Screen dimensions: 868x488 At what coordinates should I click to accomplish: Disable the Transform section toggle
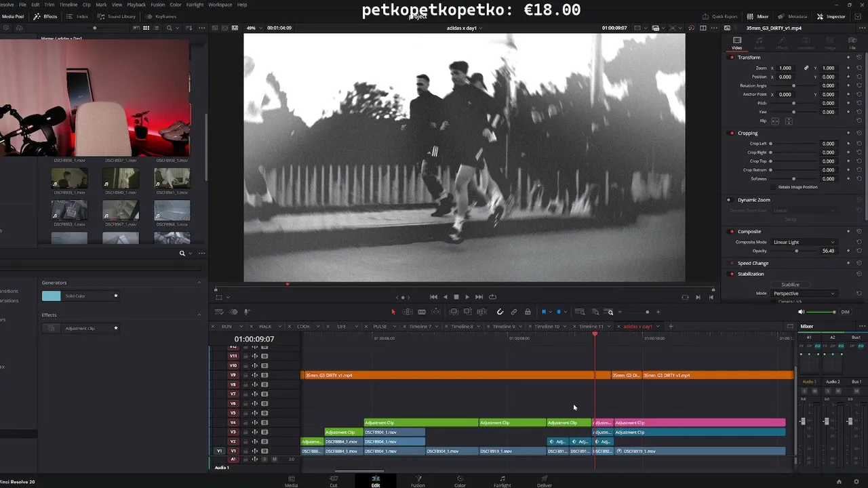pyautogui.click(x=732, y=58)
